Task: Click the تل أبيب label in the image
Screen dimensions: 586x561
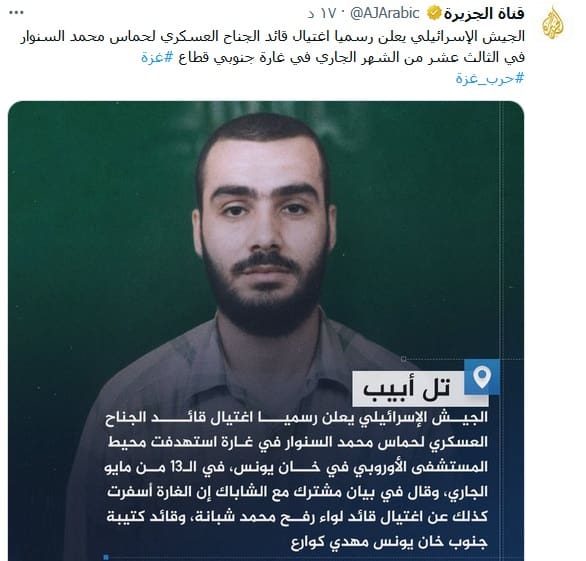Action: click(407, 388)
